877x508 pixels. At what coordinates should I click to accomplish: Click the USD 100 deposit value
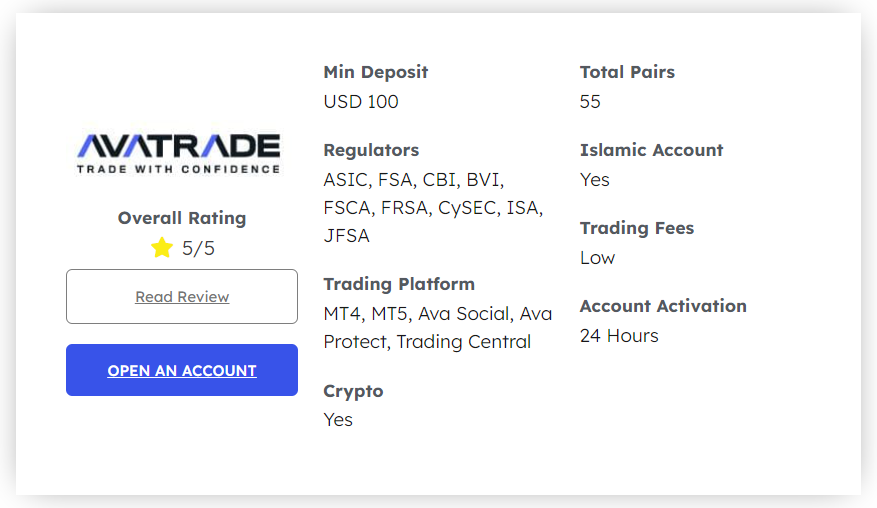pyautogui.click(x=361, y=101)
